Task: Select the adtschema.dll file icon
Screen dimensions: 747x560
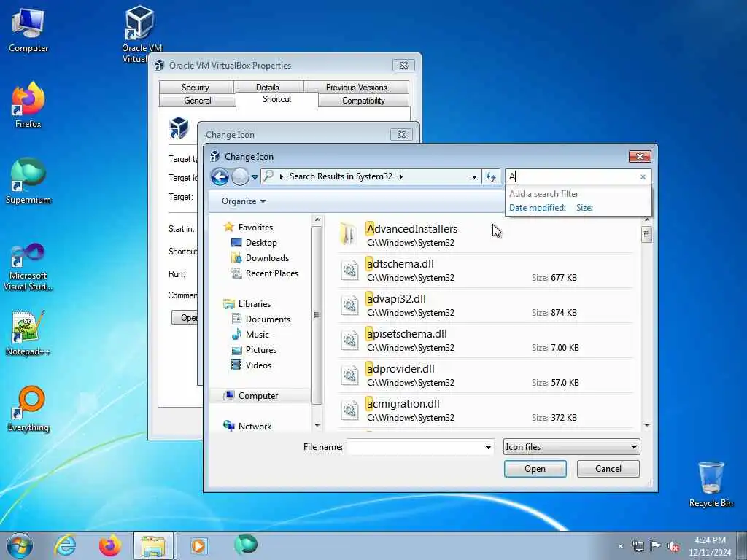Action: click(349, 270)
